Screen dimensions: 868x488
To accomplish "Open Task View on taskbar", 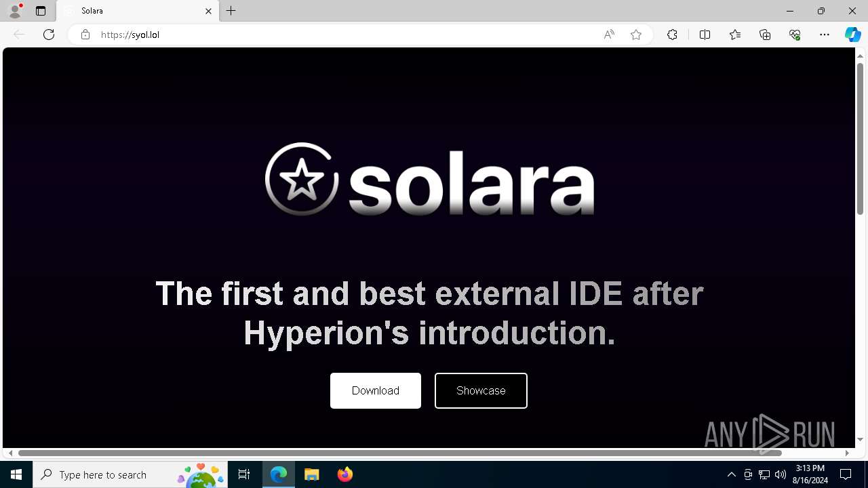I will [244, 474].
